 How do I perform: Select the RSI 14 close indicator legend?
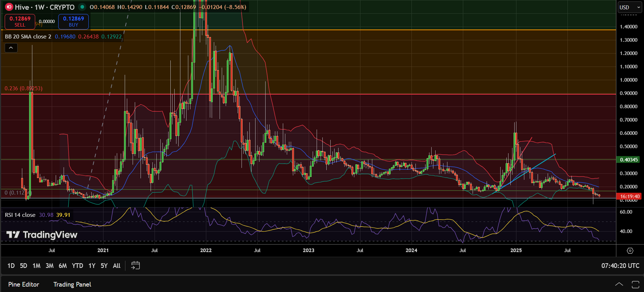coord(20,215)
